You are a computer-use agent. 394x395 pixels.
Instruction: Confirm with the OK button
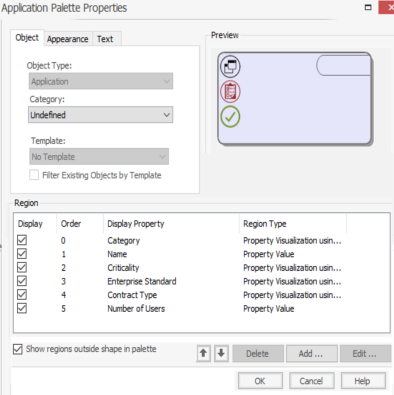[x=260, y=381]
